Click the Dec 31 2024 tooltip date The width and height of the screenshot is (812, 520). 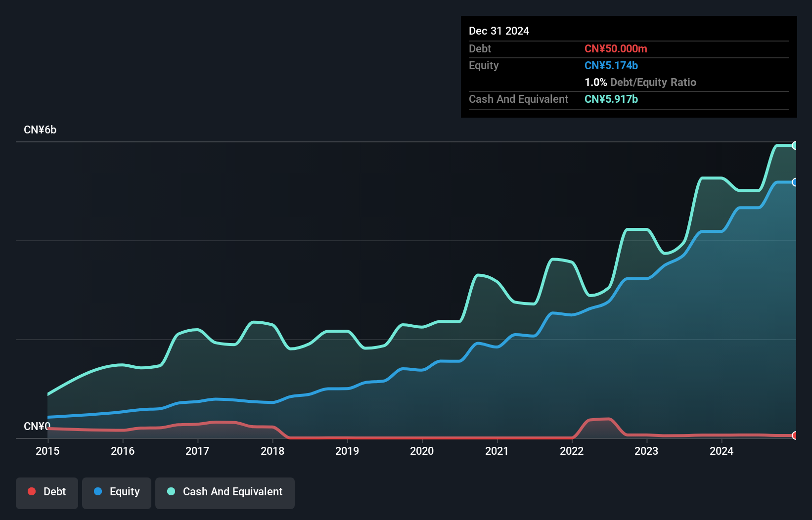499,31
